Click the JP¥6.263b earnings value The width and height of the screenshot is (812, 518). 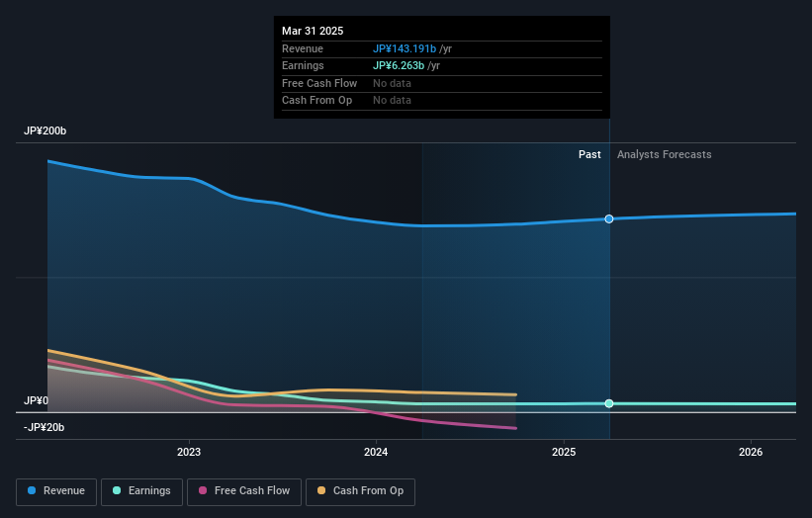point(399,65)
